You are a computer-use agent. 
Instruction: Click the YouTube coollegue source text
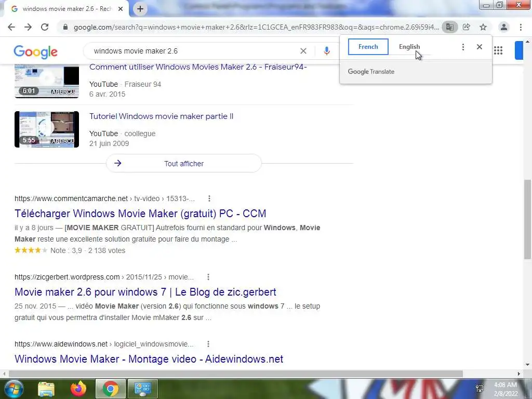click(x=123, y=134)
